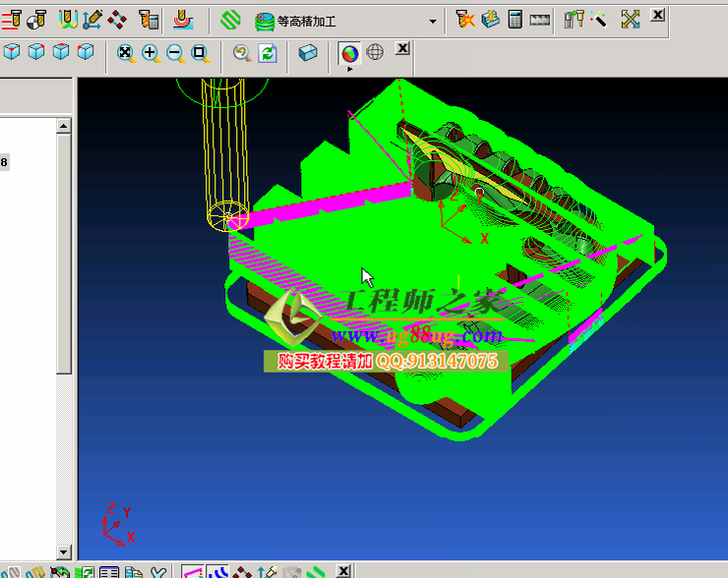Viewport: 728px width, 578px height.
Task: Click the zoom in magnifier icon
Action: [151, 53]
